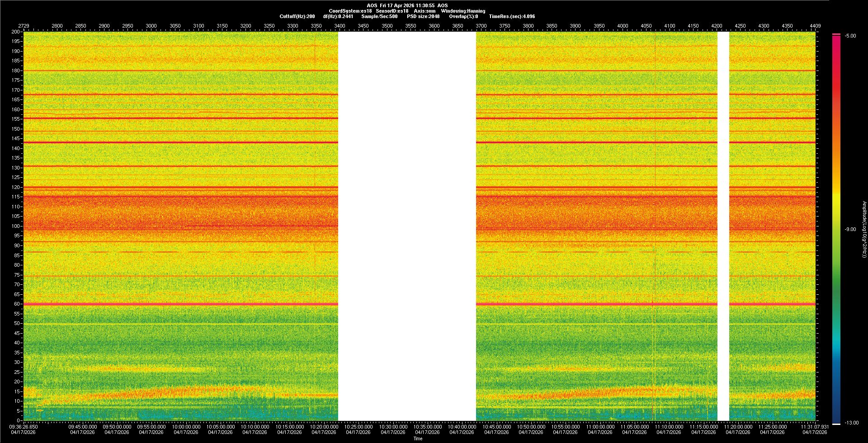
Task: Click the 11:05:00.000 time axis label
Action: [635, 427]
